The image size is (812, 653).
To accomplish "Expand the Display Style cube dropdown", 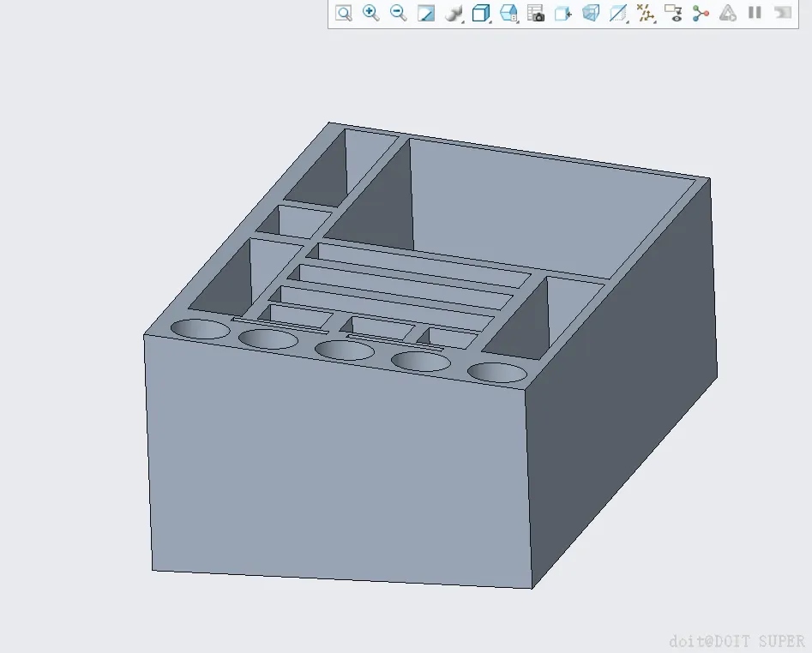I will click(482, 13).
